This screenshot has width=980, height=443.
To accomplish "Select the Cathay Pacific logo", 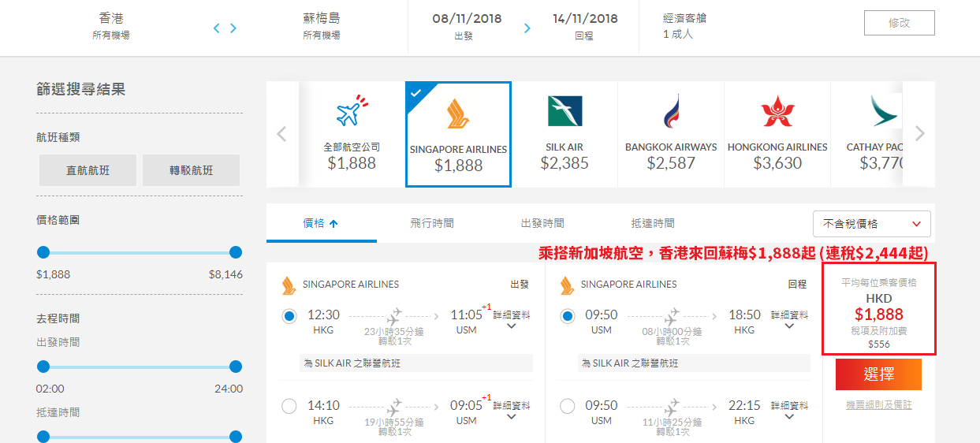I will click(x=884, y=111).
